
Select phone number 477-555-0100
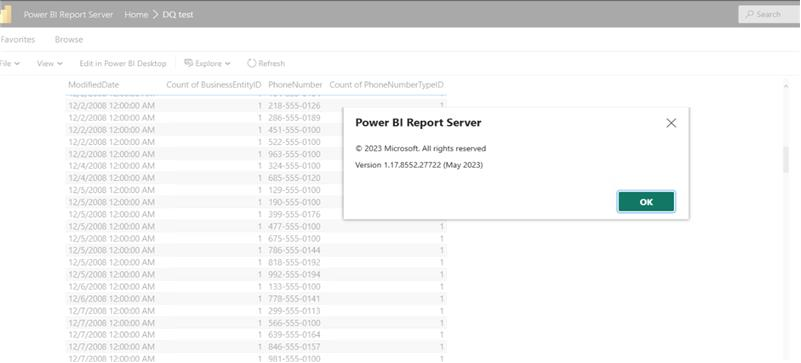[294, 226]
